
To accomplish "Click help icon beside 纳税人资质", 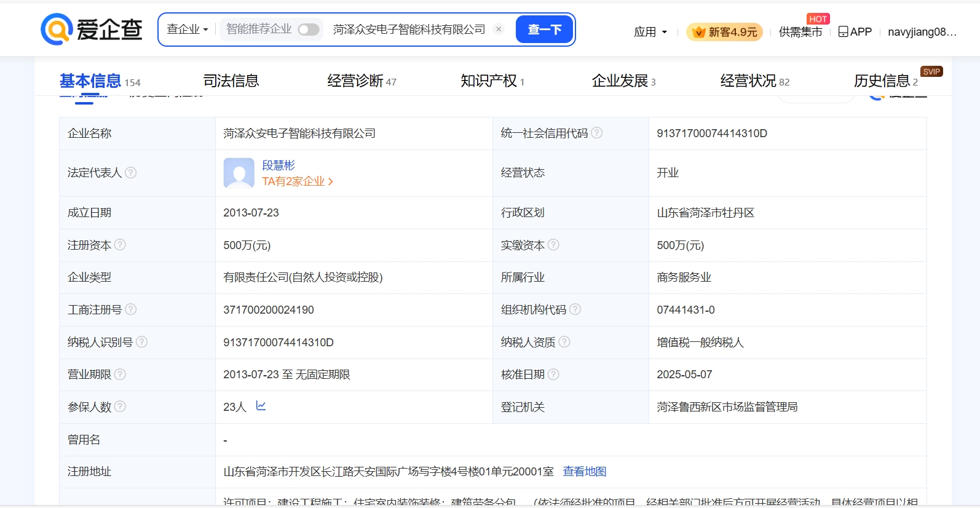I will click(564, 342).
